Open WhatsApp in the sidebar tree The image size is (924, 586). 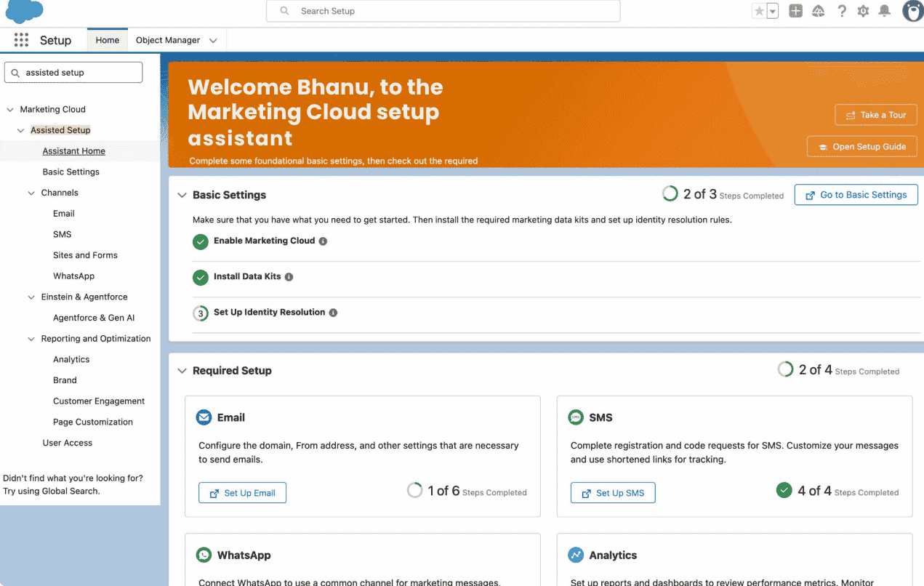pyautogui.click(x=73, y=276)
